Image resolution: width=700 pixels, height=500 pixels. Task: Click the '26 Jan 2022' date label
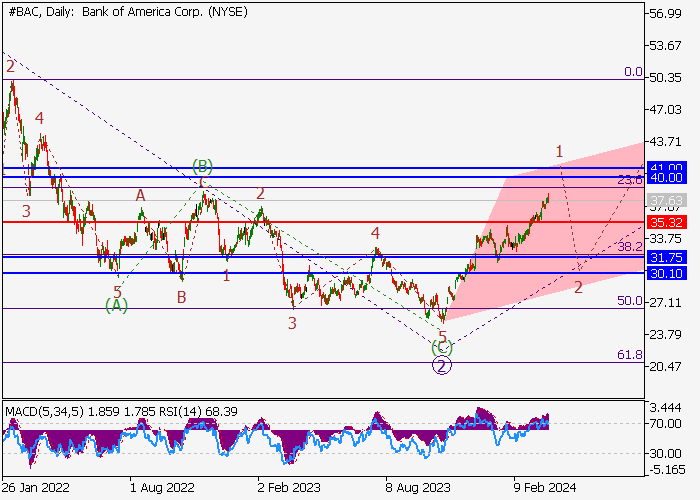click(x=36, y=488)
